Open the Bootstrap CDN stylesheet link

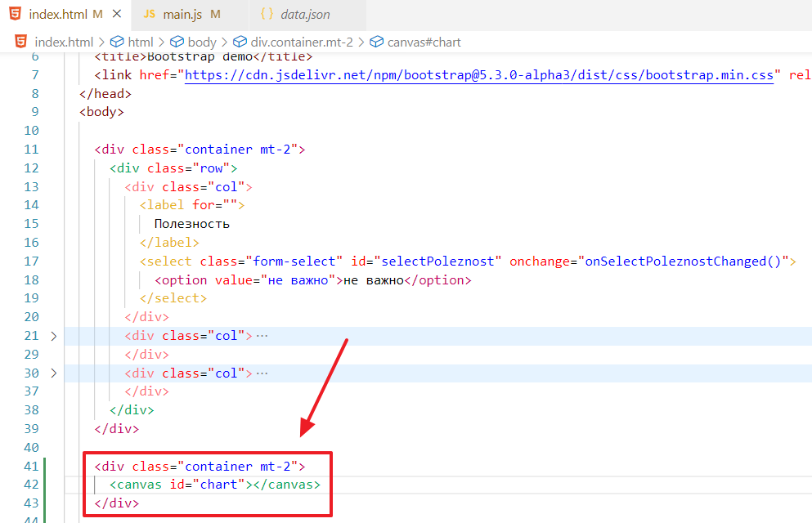pos(479,75)
